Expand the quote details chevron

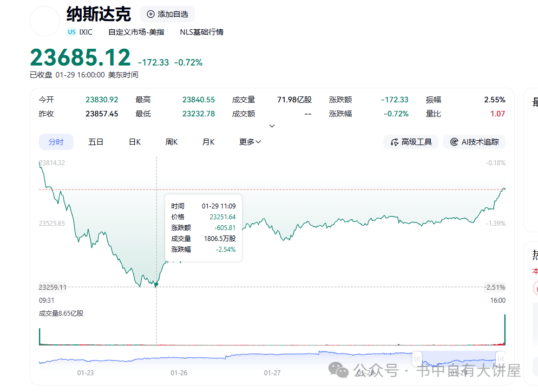(272, 126)
